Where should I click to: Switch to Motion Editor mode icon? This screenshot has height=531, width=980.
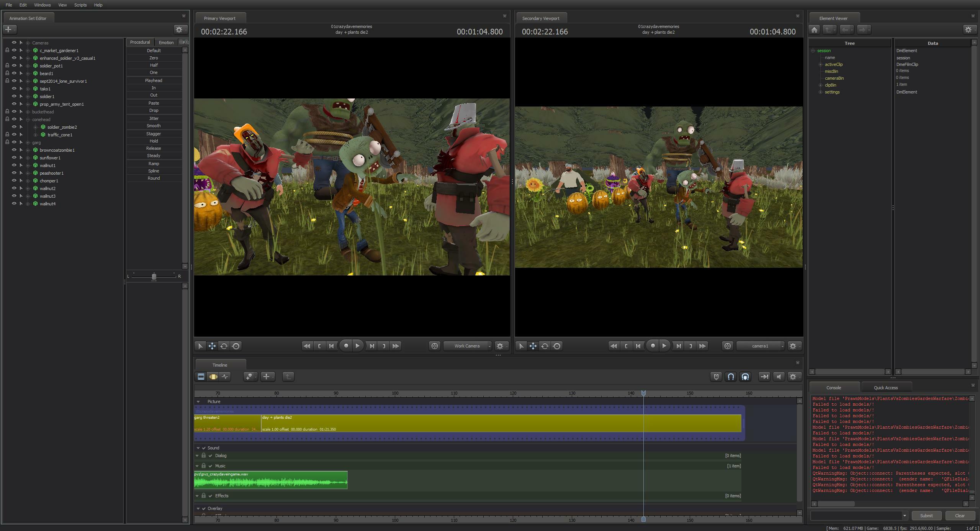(213, 377)
